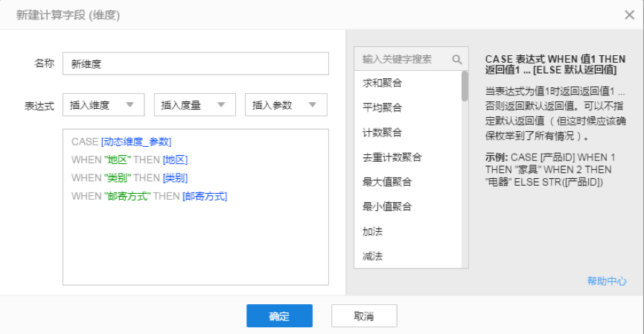Open the 插入维度 dropdown
The image size is (644, 334).
[x=103, y=105]
